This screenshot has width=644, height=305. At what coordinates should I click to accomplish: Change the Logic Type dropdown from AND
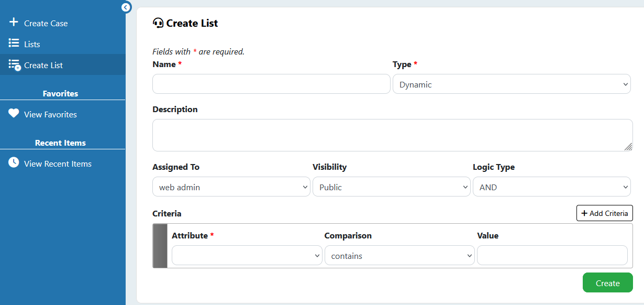tap(552, 187)
